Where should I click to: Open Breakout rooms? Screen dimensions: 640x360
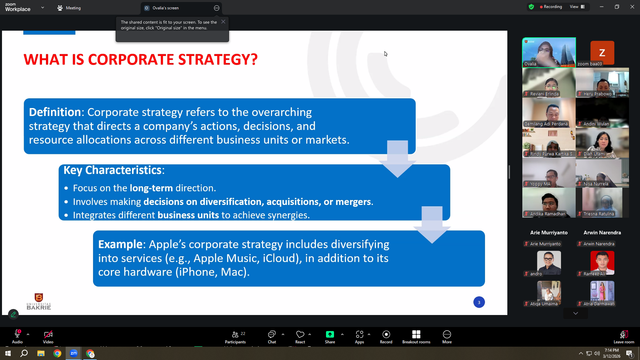point(416,337)
